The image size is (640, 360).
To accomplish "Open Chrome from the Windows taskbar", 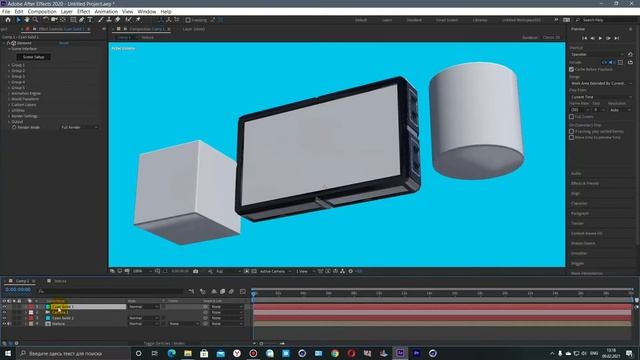I will [x=335, y=353].
